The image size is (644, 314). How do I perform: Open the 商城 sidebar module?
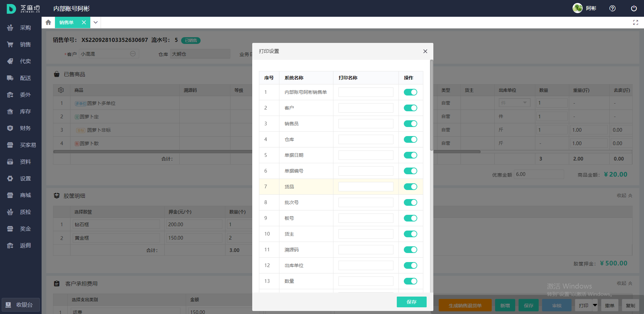[x=21, y=195]
